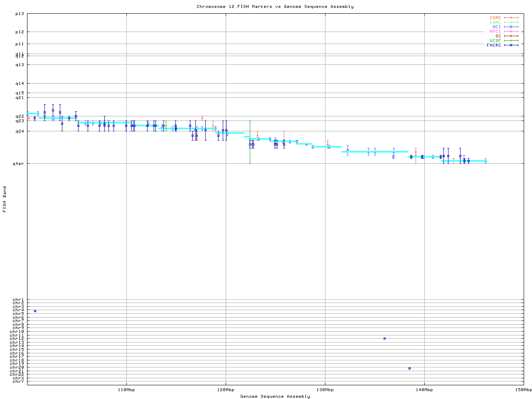532x399 pixels.
Task: Click the 150Mbp x-axis tick label
Action: (x=523, y=390)
